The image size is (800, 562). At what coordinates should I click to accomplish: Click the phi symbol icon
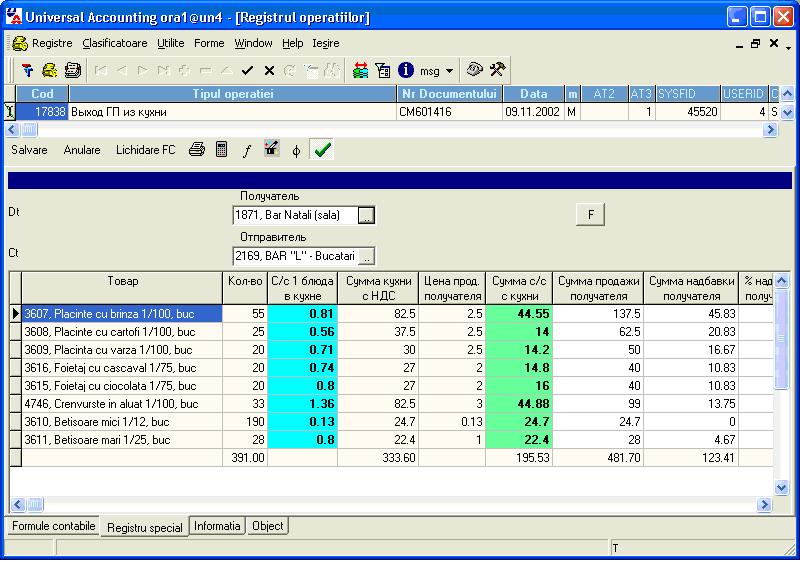(x=296, y=151)
